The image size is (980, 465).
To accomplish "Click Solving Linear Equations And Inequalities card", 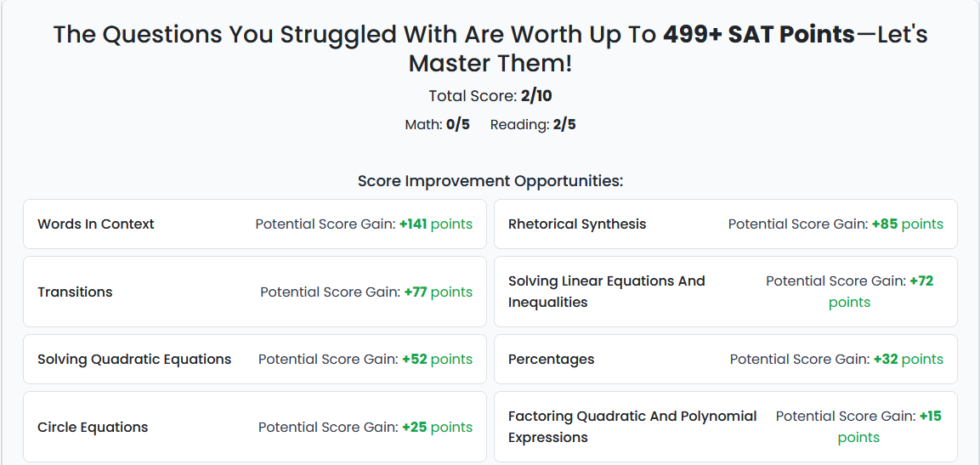I will click(726, 292).
